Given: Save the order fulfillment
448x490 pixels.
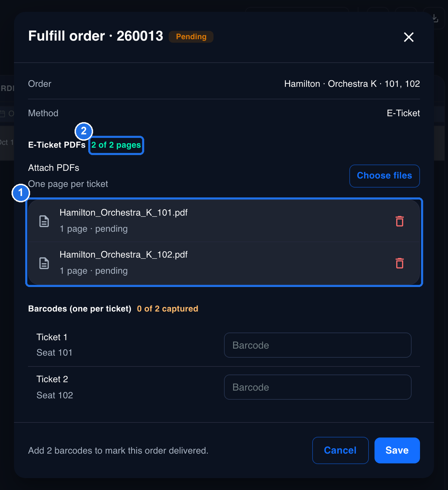Looking at the screenshot, I should 397,450.
